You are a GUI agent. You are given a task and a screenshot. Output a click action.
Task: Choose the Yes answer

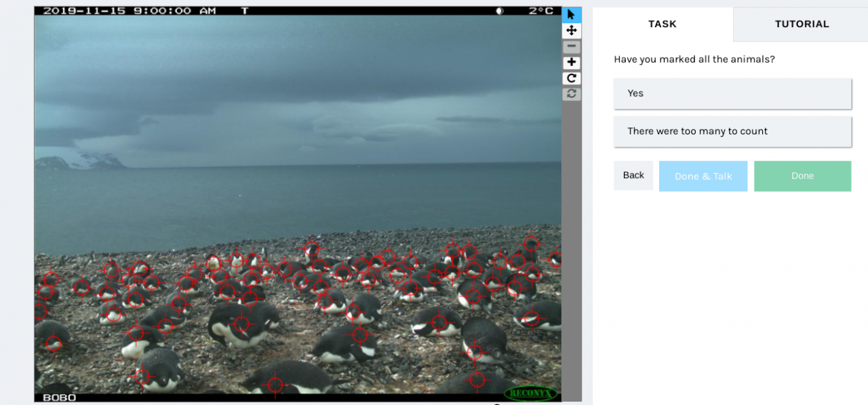click(732, 94)
